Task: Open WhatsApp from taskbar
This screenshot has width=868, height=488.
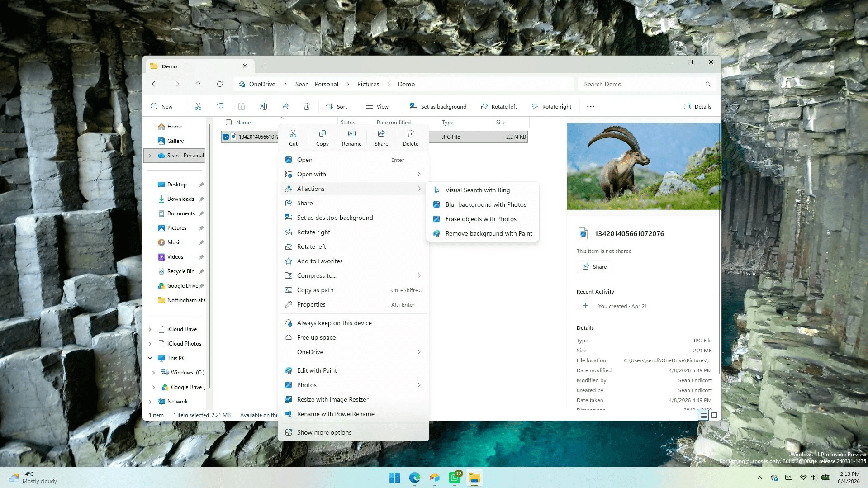Action: point(454,478)
